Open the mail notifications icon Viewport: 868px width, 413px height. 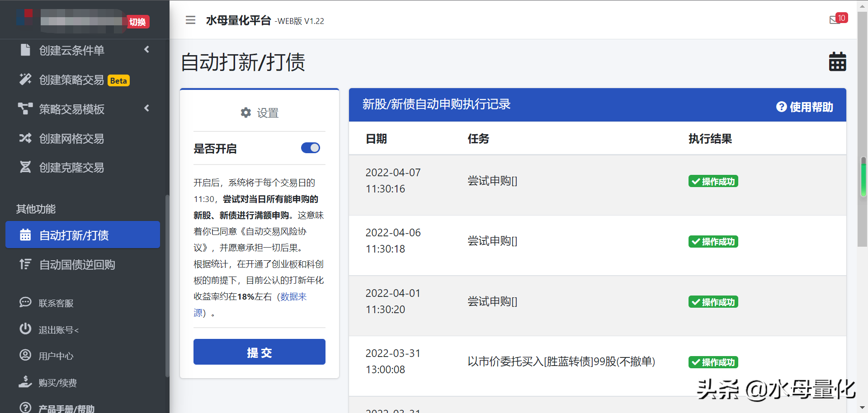click(x=835, y=20)
